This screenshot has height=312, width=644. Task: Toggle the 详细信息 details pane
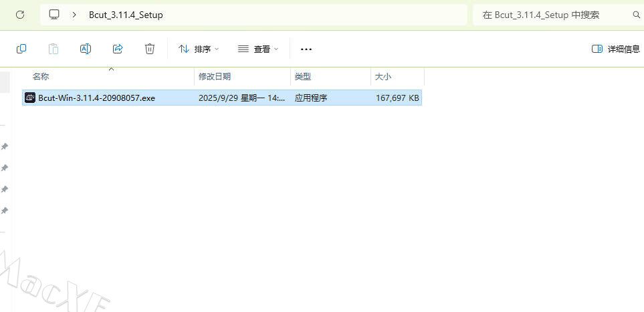click(616, 49)
